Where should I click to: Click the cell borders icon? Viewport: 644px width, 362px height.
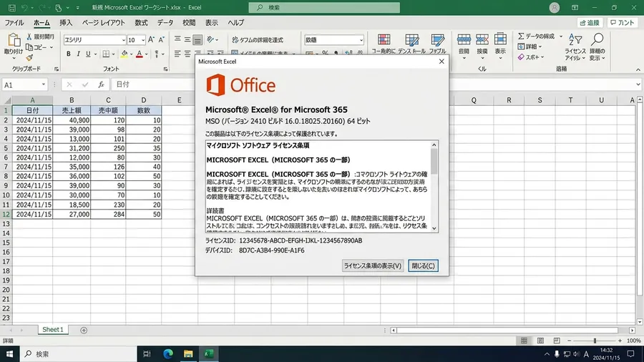106,54
